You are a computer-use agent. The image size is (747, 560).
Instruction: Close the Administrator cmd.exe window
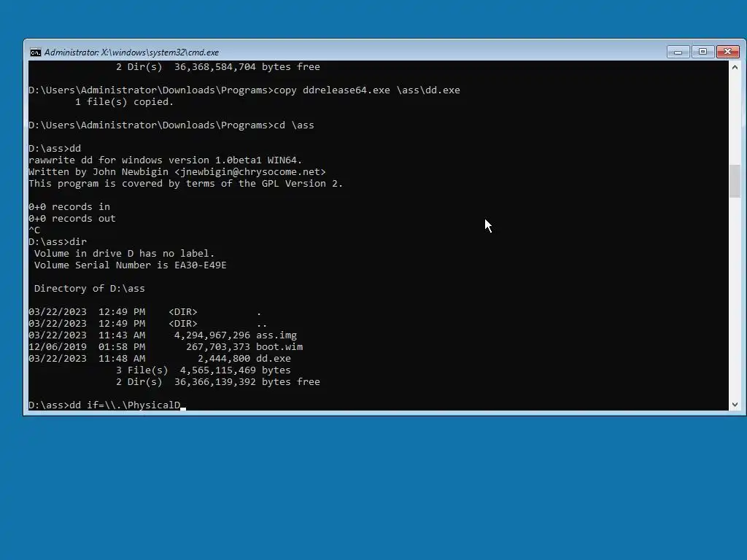727,52
